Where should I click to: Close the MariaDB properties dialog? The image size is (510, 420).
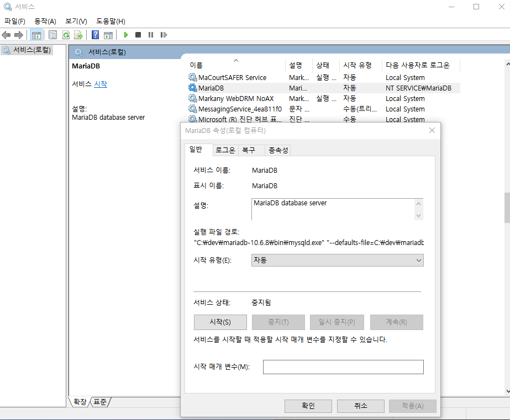point(432,130)
